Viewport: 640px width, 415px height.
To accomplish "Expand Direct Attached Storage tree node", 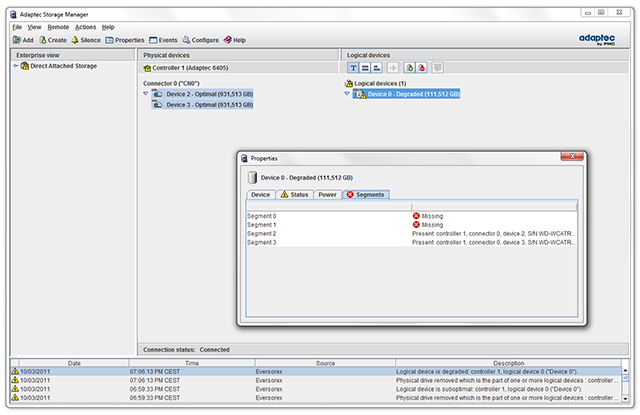I will pyautogui.click(x=16, y=66).
